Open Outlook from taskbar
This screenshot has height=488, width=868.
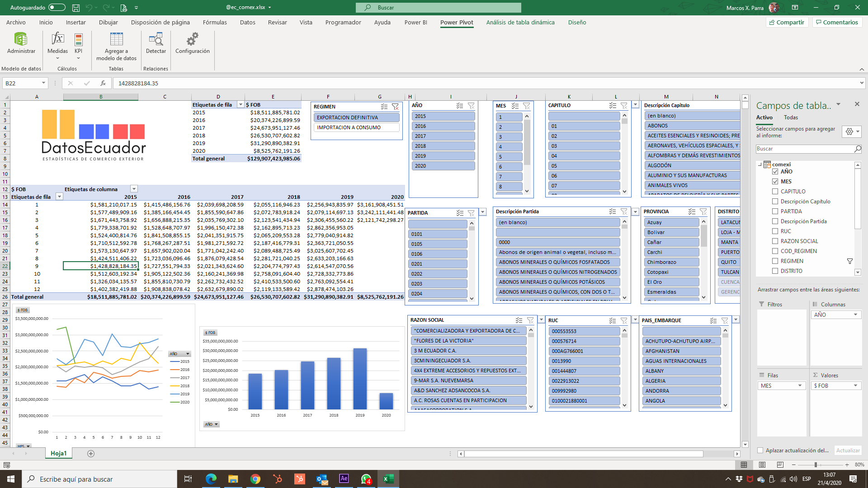pyautogui.click(x=322, y=479)
